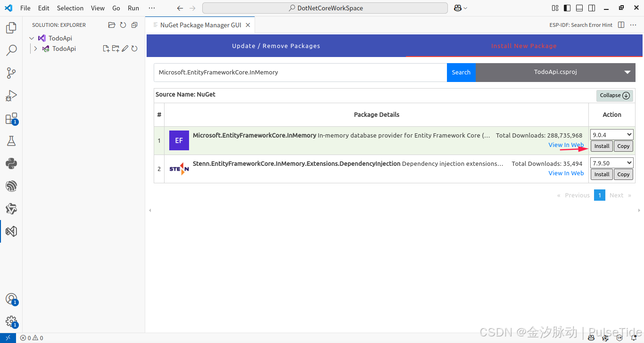Open the Explorer view in activity bar

[11, 28]
